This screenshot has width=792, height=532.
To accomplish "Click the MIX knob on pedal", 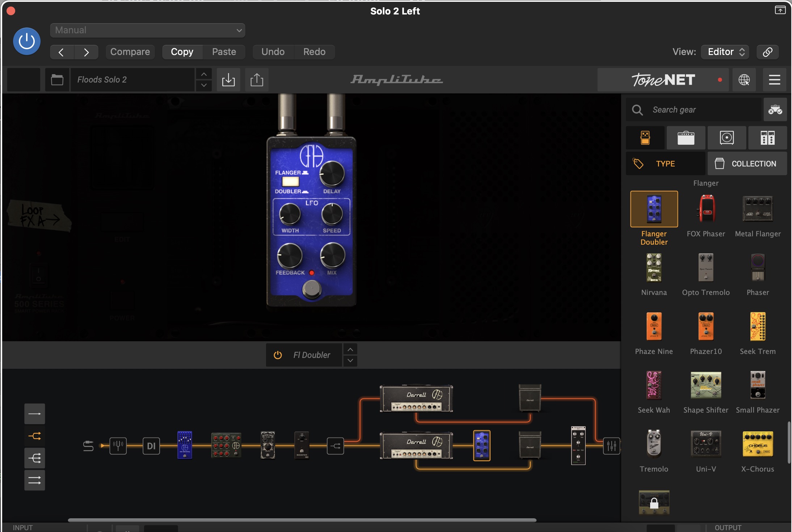I will tap(332, 255).
